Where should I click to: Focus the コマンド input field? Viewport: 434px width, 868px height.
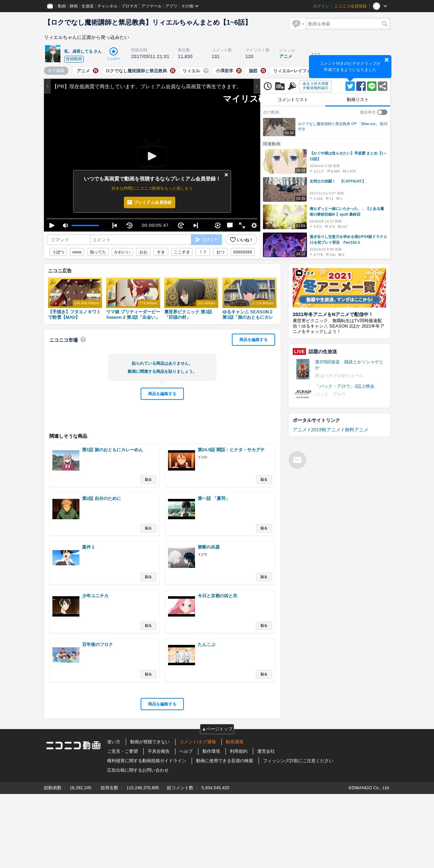pos(69,240)
